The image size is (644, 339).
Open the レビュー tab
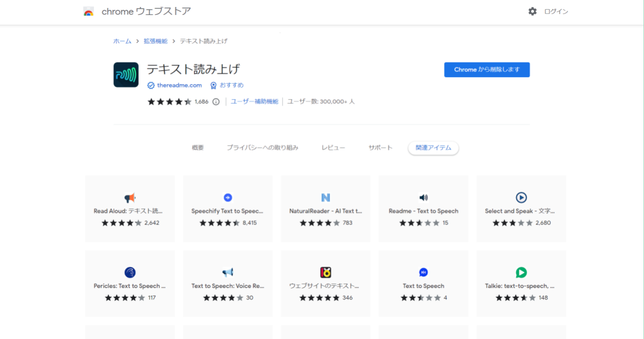click(333, 148)
